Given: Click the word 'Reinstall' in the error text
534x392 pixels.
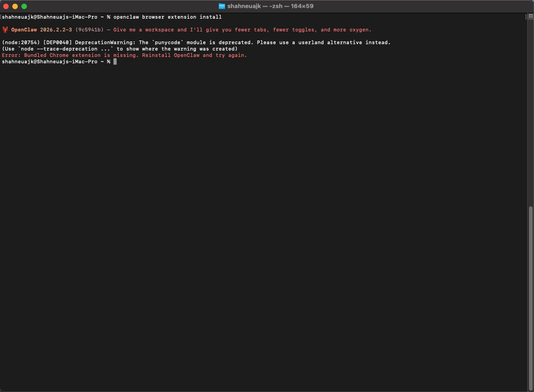Looking at the screenshot, I should pyautogui.click(x=156, y=55).
